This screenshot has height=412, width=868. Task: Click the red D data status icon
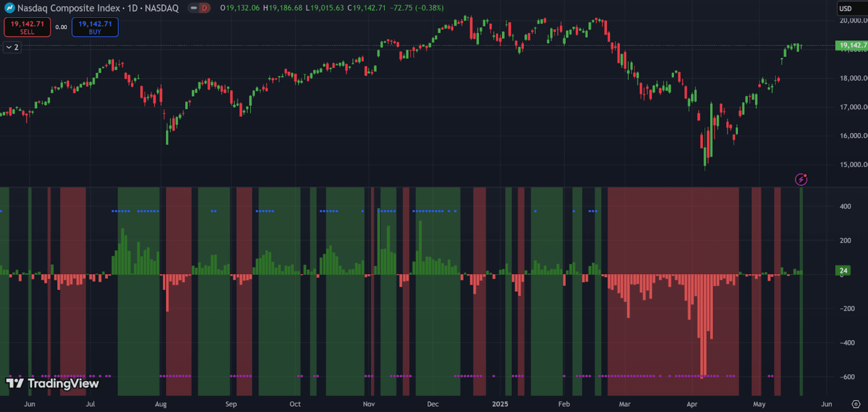click(x=205, y=8)
